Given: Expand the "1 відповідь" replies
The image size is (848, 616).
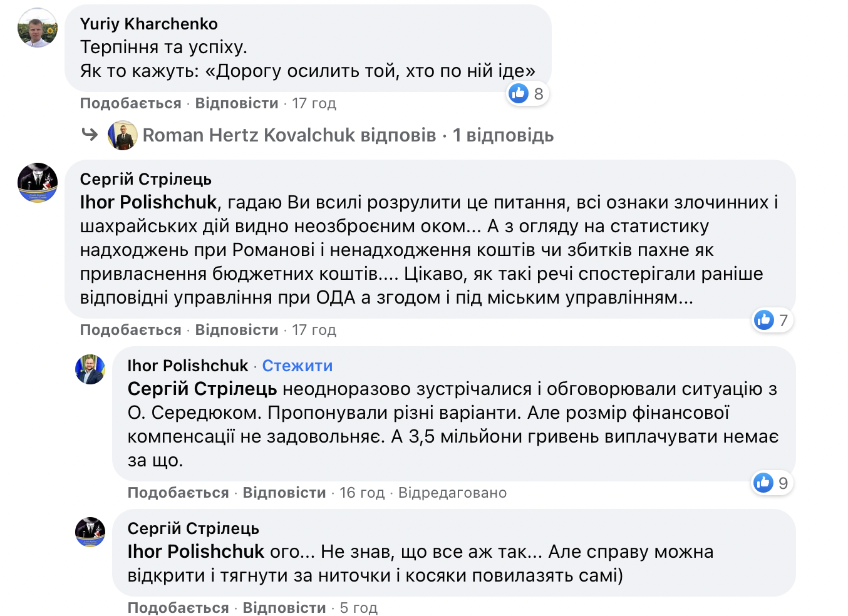Looking at the screenshot, I should pos(503,135).
